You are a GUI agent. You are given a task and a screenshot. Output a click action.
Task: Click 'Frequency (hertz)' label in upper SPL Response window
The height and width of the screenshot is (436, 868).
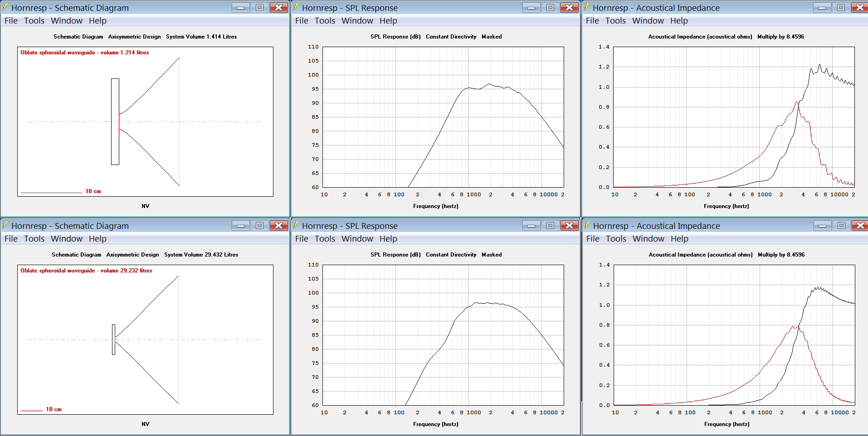point(435,206)
